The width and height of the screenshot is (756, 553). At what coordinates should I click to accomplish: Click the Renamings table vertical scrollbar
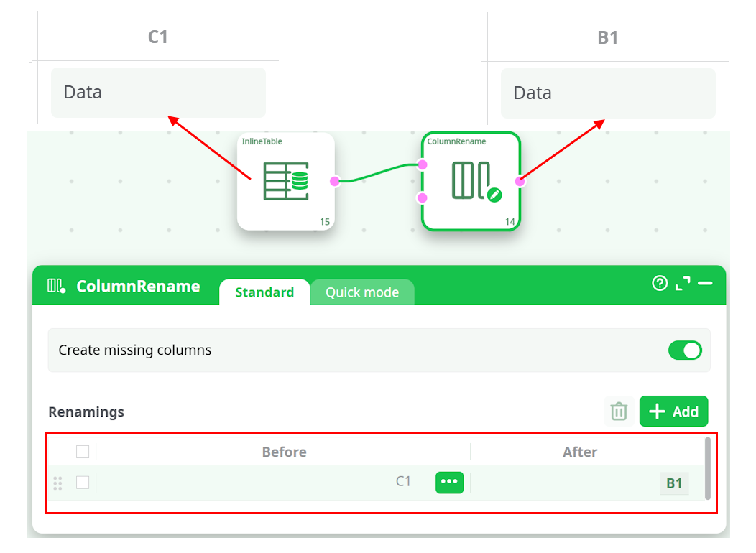pos(708,468)
